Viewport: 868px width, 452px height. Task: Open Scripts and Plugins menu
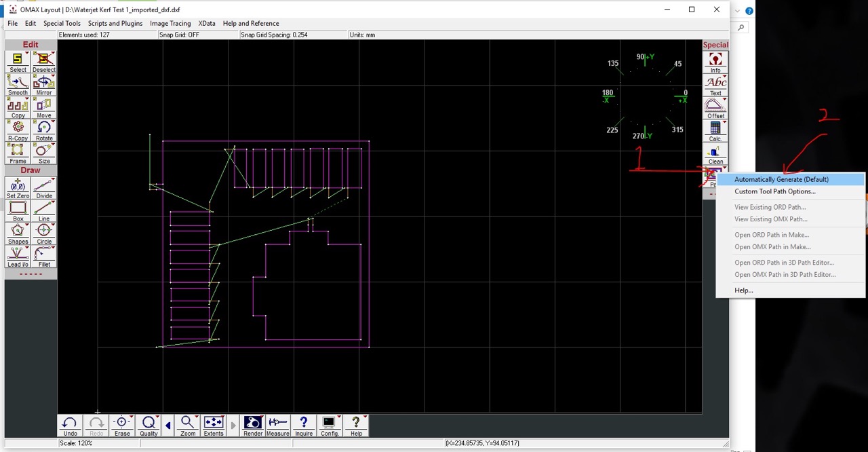[x=115, y=23]
